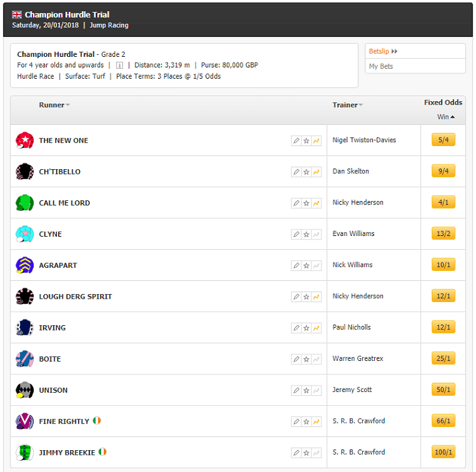Image resolution: width=476 pixels, height=472 pixels.
Task: Sort by Win odds column arrow
Action: point(453,117)
